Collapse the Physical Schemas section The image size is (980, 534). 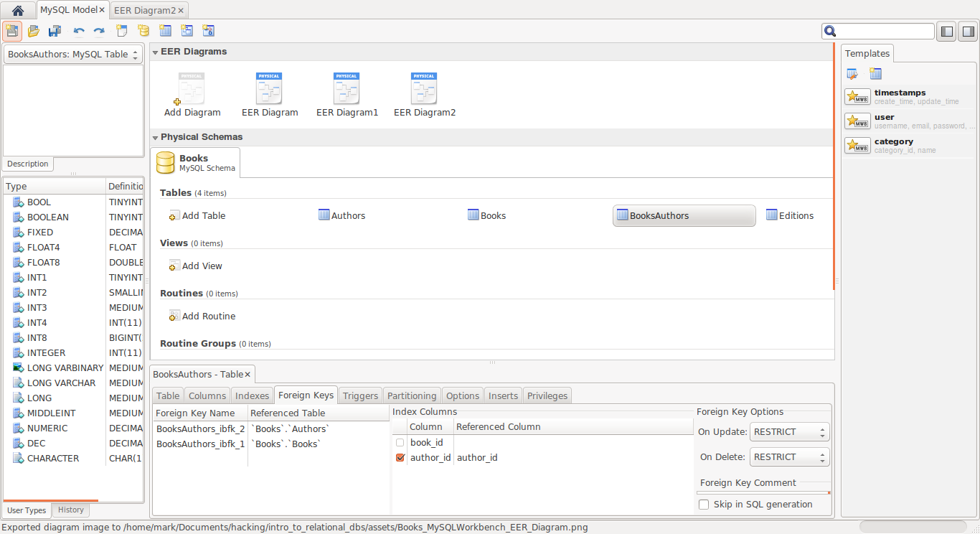pos(155,137)
